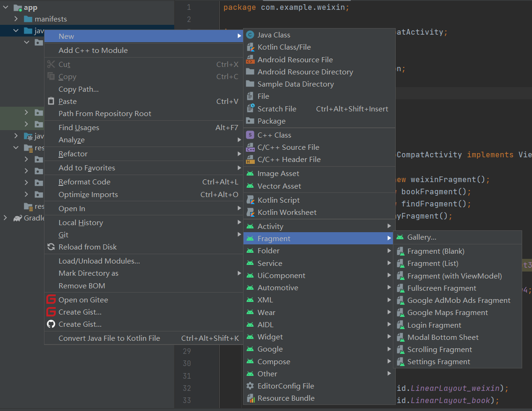Choose Google Maps Fragment
Viewport: 532px width, 411px height.
pyautogui.click(x=457, y=313)
